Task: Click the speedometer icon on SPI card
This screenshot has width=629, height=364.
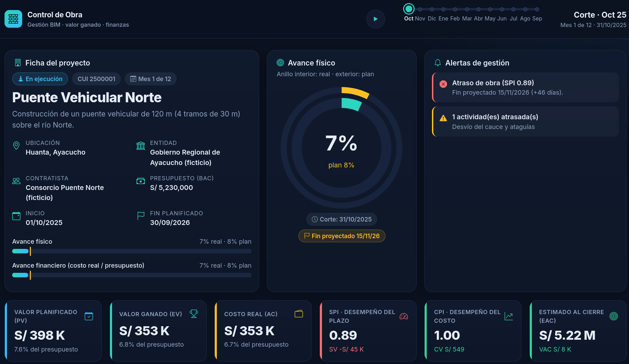Action: click(404, 316)
